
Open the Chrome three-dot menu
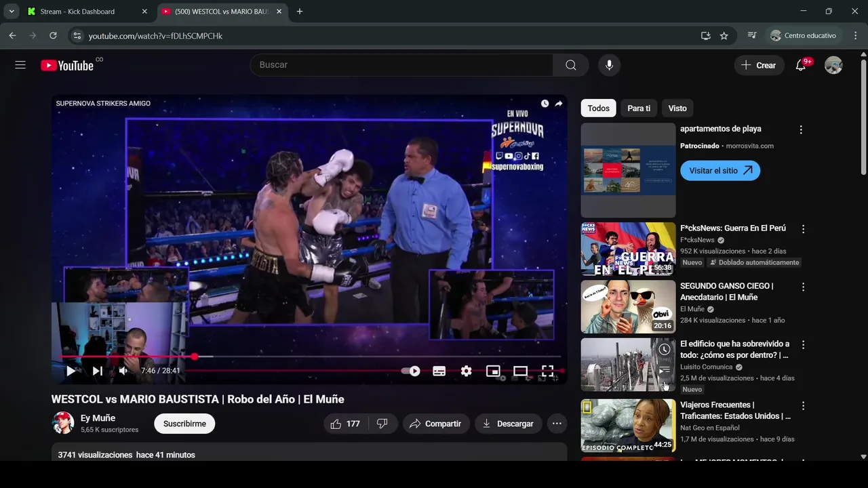tap(855, 36)
